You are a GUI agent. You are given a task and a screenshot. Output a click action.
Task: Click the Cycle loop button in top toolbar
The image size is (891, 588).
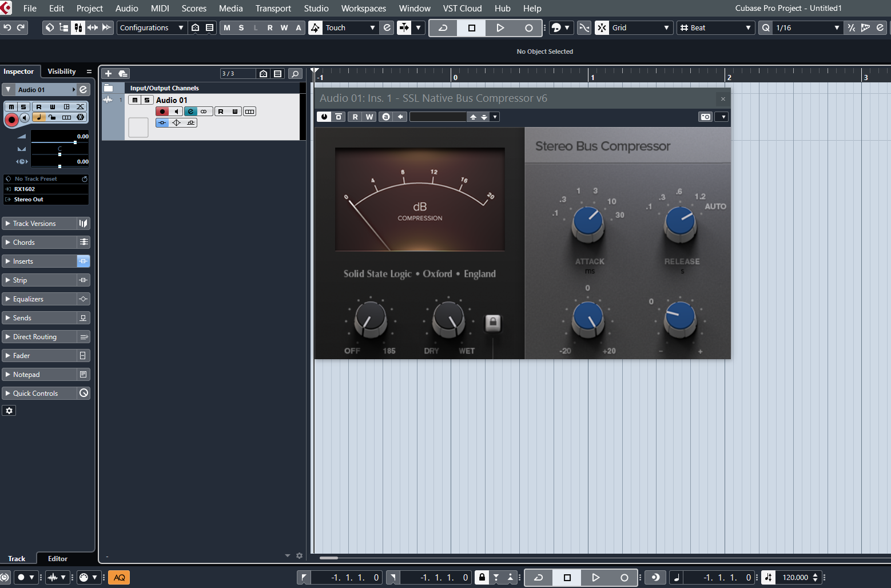coord(443,27)
